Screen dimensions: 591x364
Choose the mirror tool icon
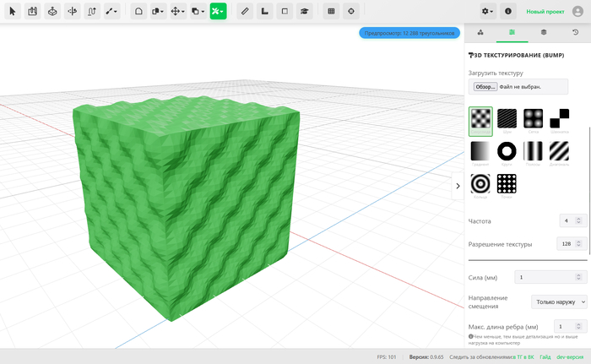72,11
